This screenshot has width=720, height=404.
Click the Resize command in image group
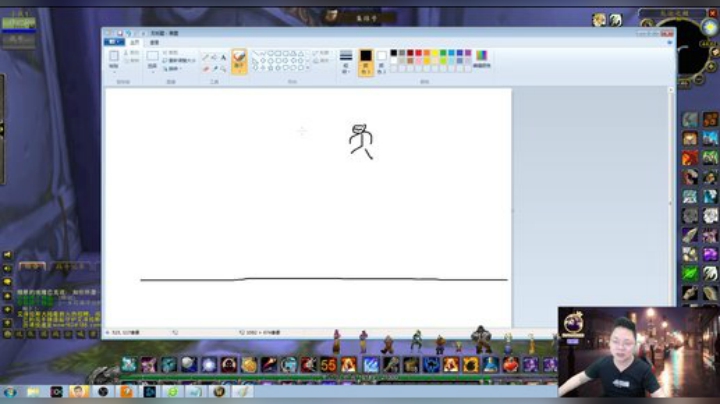click(x=179, y=61)
